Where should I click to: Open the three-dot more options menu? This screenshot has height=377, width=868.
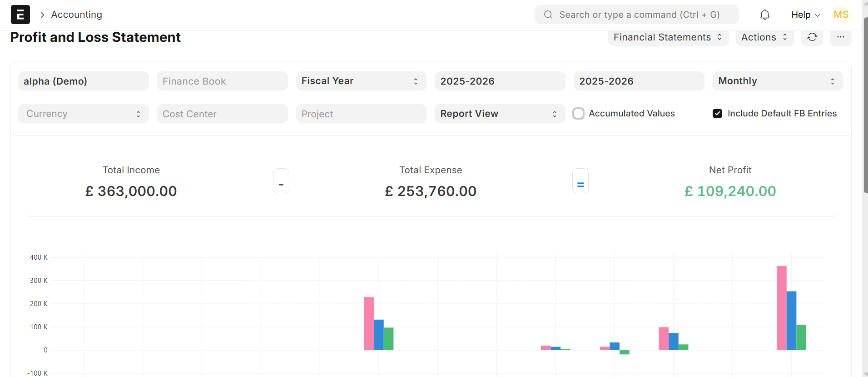tap(840, 37)
